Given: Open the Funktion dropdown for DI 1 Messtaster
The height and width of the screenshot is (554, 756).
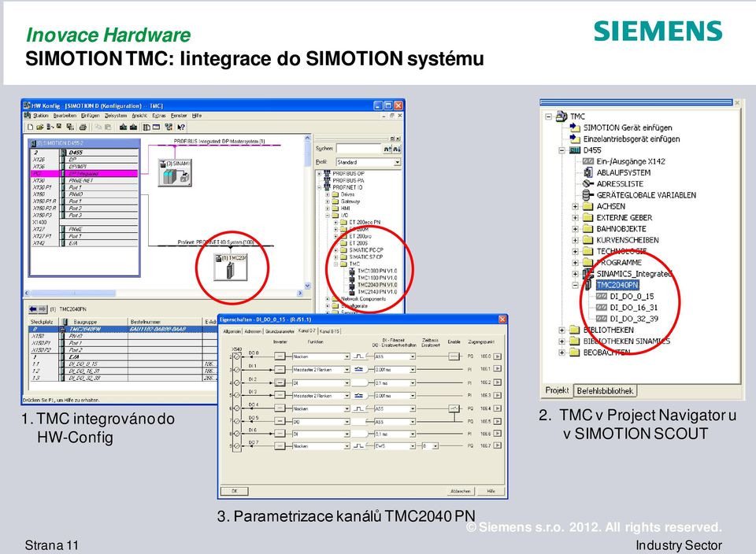Looking at the screenshot, I should 346,370.
